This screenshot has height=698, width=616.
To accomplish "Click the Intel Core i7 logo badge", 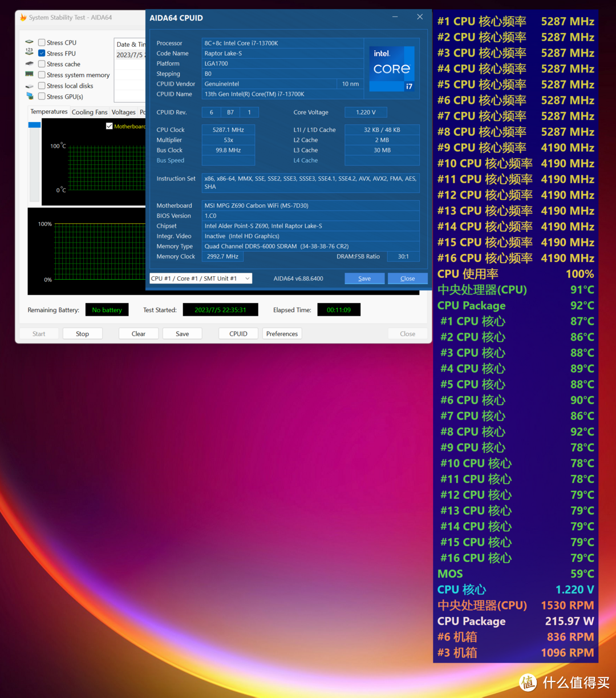I will (x=391, y=69).
